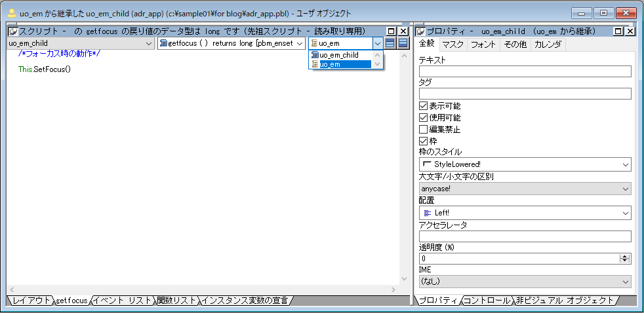The image size is (644, 313).
Task: Enable the 編集禁止 checkbox
Action: (423, 130)
